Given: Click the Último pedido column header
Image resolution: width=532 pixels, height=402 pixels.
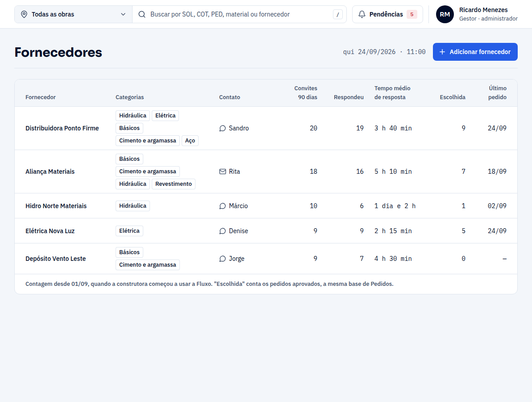Looking at the screenshot, I should [x=497, y=93].
